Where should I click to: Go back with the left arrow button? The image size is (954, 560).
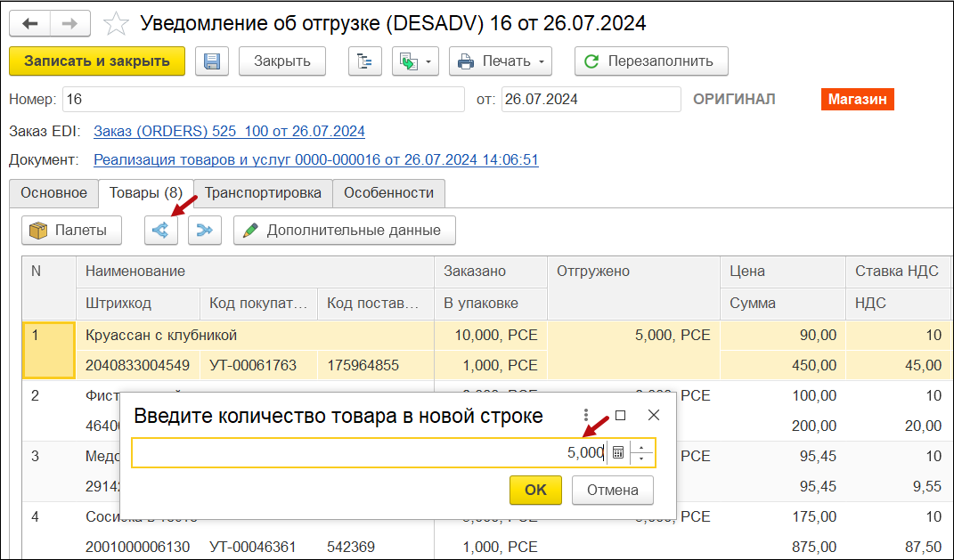point(29,24)
